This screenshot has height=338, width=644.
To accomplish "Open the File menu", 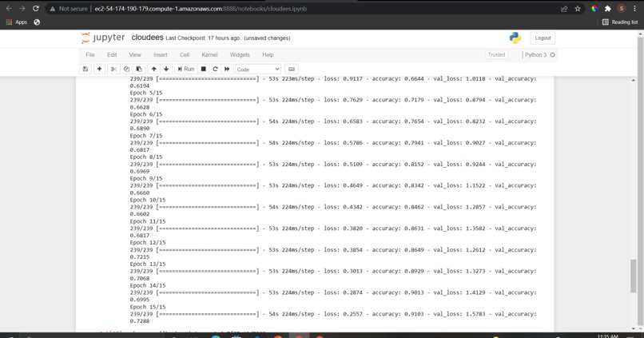I will [90, 54].
